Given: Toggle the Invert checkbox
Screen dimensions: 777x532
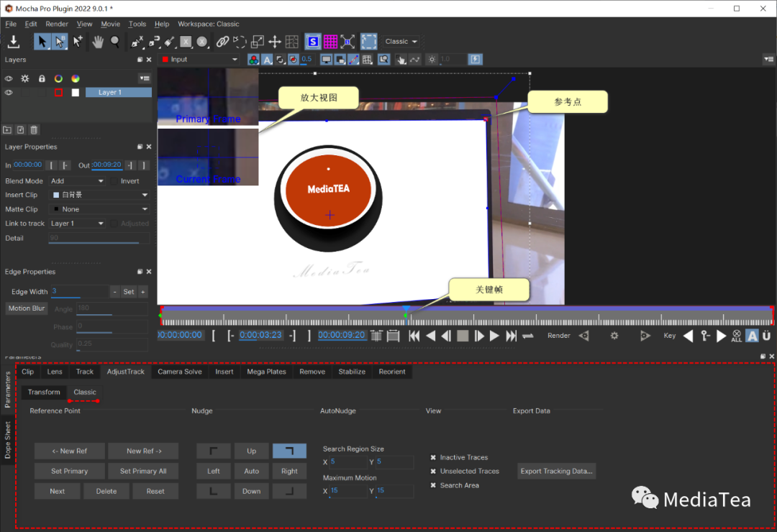Looking at the screenshot, I should point(114,181).
